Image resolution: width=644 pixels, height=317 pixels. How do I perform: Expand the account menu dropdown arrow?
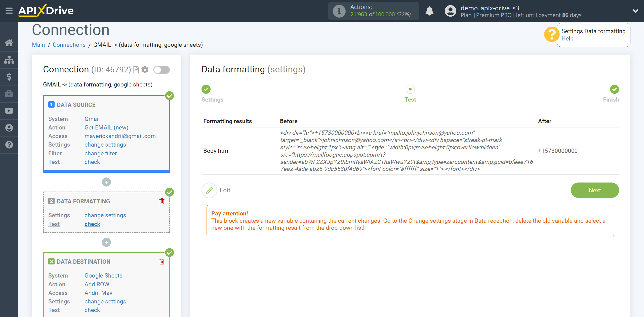[634, 11]
